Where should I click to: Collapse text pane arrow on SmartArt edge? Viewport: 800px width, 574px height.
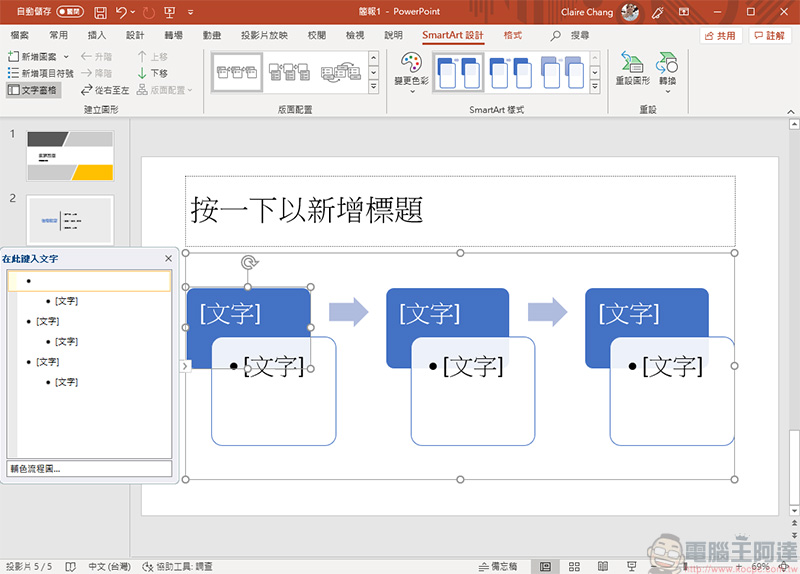[x=185, y=366]
